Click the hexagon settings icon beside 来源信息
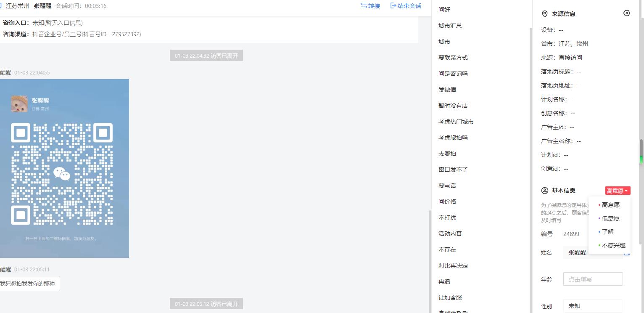Image resolution: width=644 pixels, height=313 pixels. [627, 13]
